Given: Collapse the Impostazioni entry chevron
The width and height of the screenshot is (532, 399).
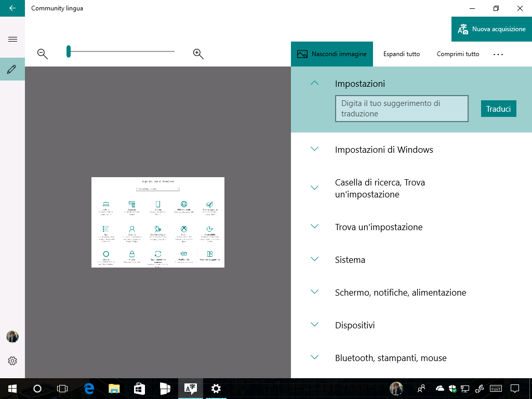Looking at the screenshot, I should point(314,83).
